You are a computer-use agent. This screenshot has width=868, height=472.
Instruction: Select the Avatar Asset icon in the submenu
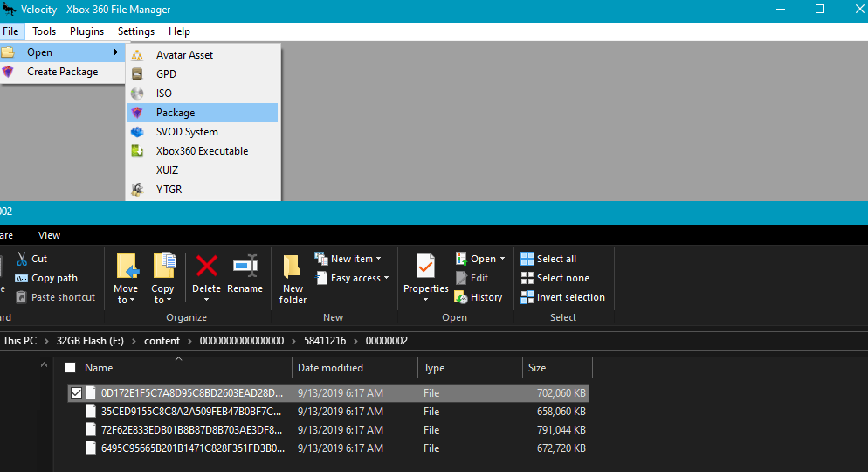pyautogui.click(x=137, y=55)
